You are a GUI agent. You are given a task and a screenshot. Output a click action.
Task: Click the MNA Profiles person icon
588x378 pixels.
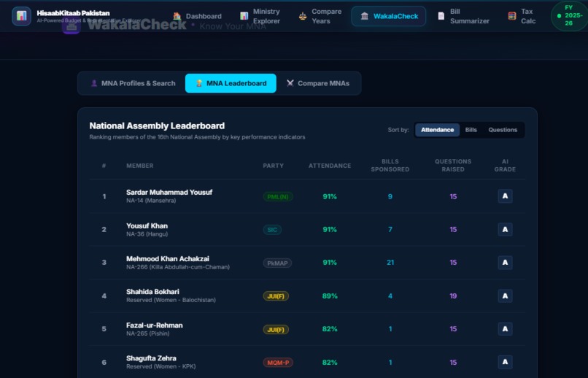click(94, 83)
